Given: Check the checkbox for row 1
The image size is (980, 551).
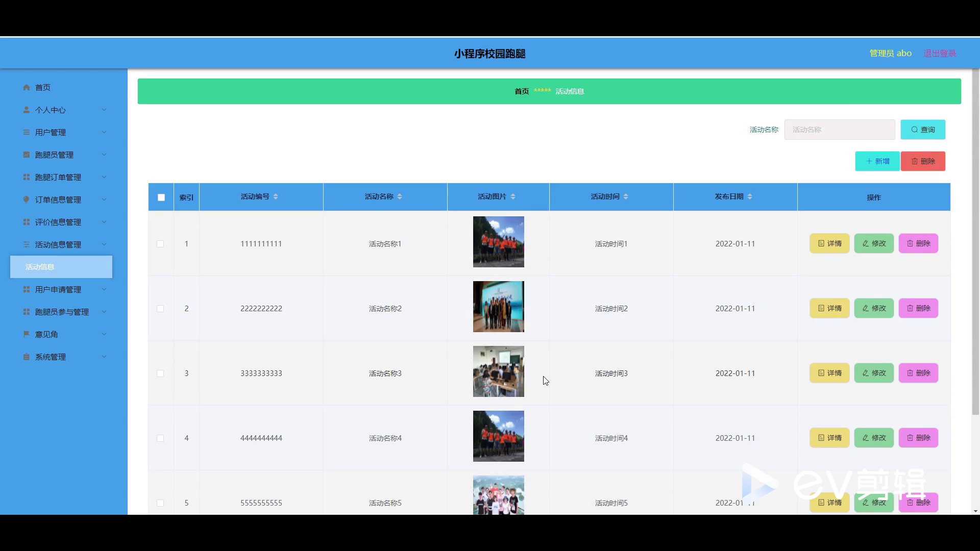Looking at the screenshot, I should click(x=160, y=244).
